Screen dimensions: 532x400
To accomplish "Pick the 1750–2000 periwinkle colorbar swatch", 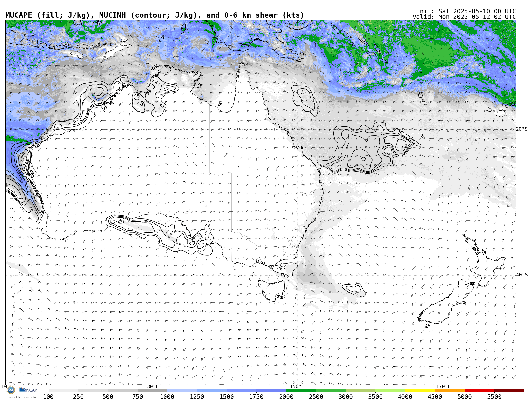I will pos(271,391).
